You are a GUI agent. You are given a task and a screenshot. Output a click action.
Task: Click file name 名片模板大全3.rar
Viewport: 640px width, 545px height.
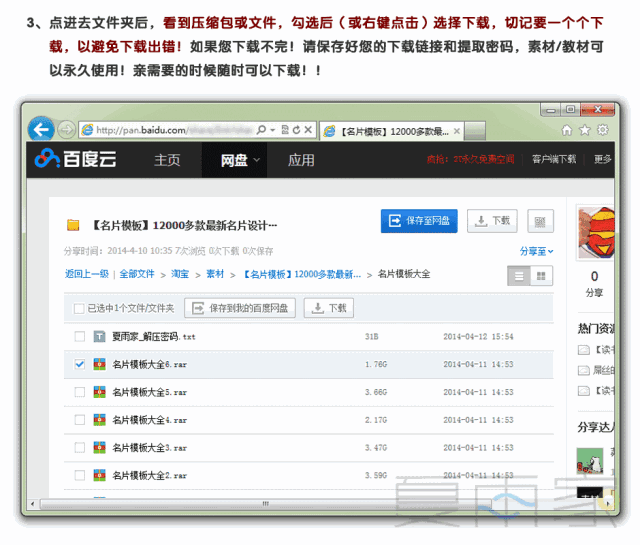[149, 447]
